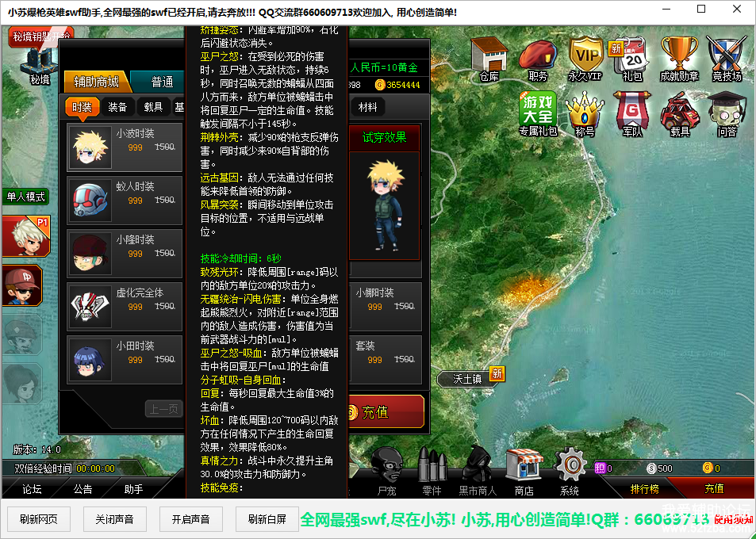
Task: Open the 零件 bullets icon
Action: point(432,472)
